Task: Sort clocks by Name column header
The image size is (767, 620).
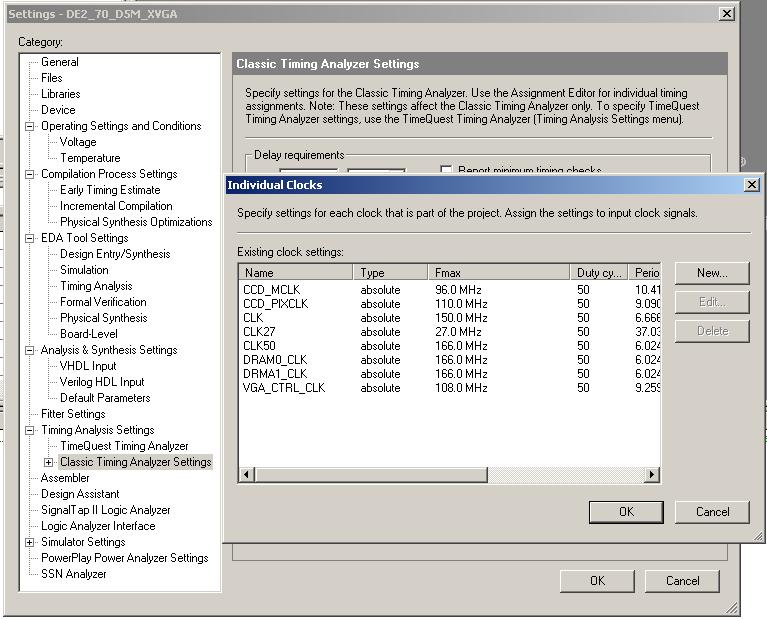Action: click(296, 273)
